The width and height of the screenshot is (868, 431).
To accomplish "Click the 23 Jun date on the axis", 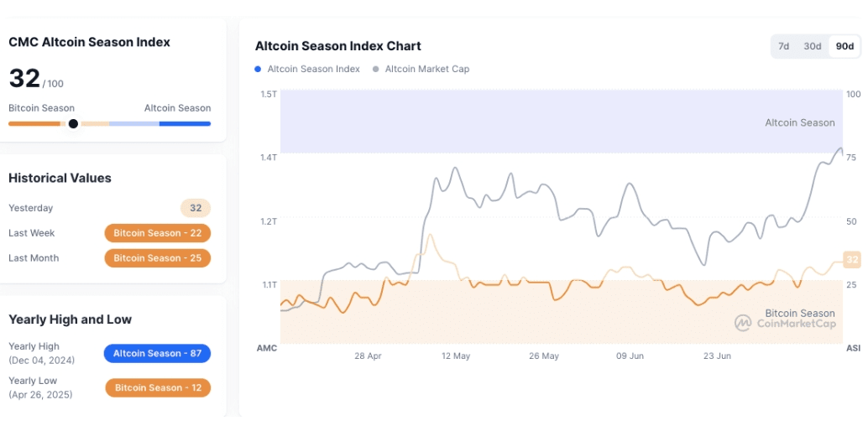I will pos(717,356).
